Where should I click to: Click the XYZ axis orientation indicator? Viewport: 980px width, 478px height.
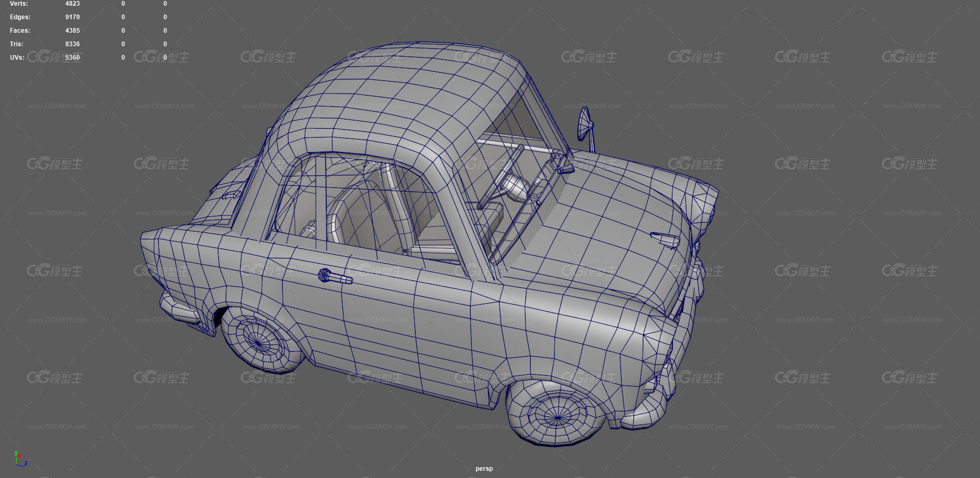coord(20,459)
